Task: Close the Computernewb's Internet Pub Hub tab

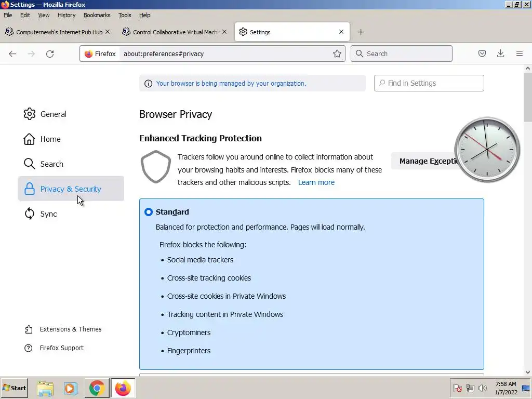Action: (108, 32)
